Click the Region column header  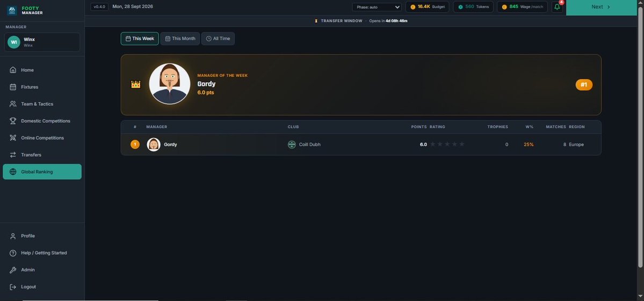(577, 127)
